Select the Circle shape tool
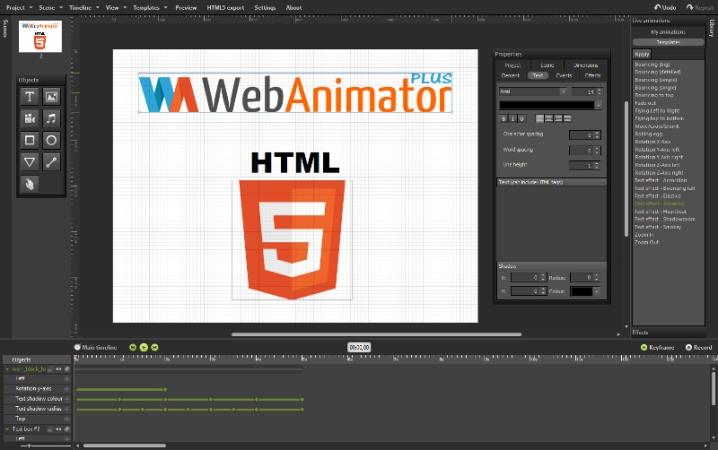This screenshot has height=450, width=718. pos(51,141)
